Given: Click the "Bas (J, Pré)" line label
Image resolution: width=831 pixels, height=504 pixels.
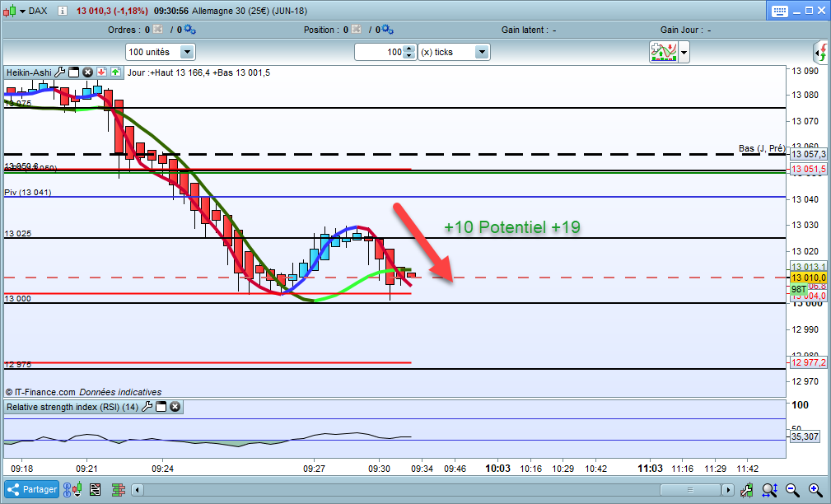Looking at the screenshot, I should pyautogui.click(x=762, y=148).
